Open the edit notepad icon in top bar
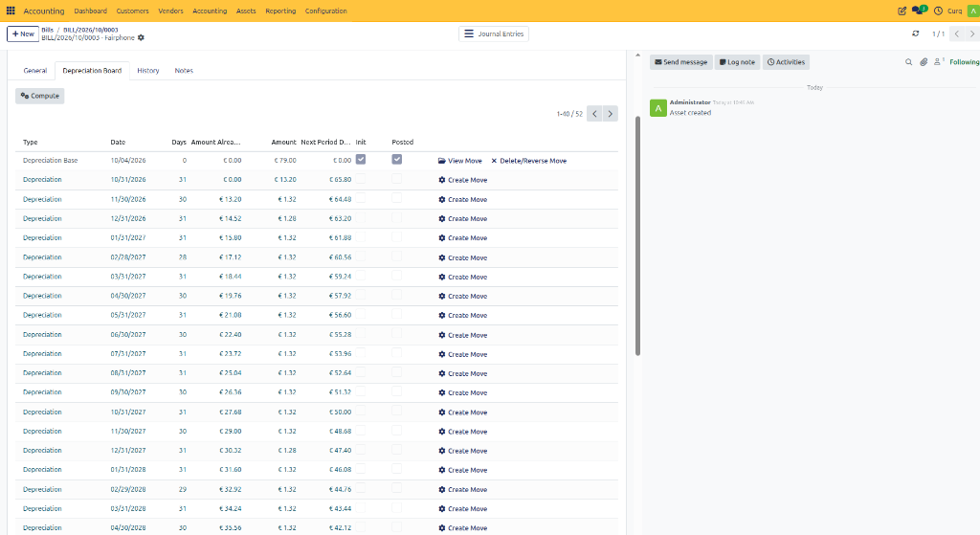980x535 pixels. pyautogui.click(x=902, y=11)
